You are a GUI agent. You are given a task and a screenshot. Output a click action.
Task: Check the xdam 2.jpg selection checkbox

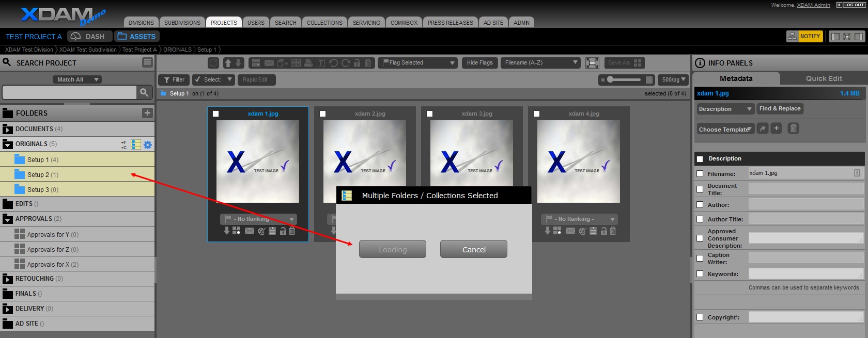[x=322, y=114]
